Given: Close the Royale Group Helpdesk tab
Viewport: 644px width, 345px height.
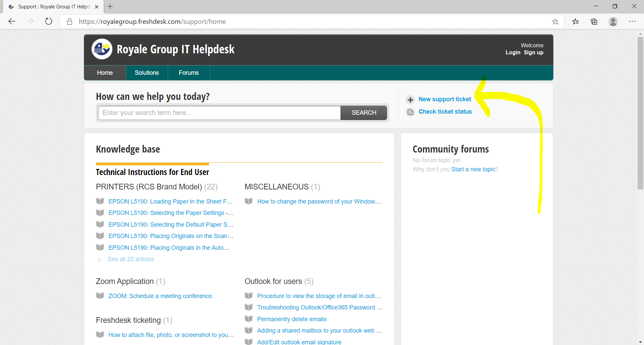Looking at the screenshot, I should 97,7.
